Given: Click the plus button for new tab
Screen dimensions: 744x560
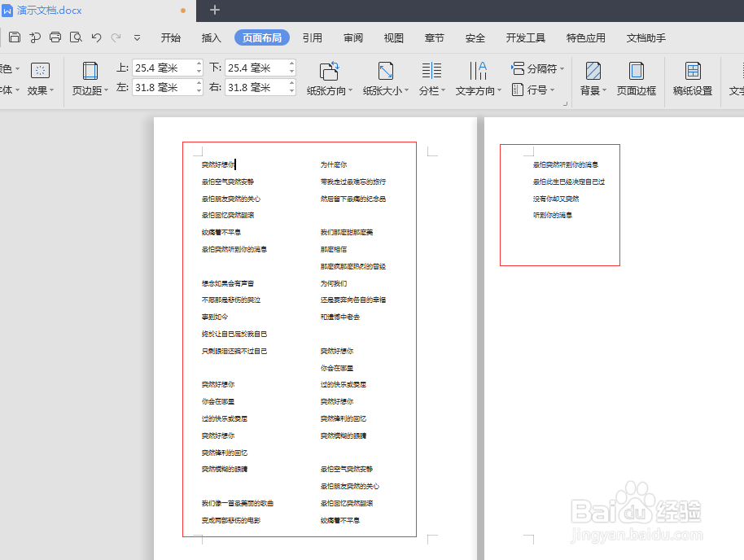Looking at the screenshot, I should pyautogui.click(x=214, y=10).
